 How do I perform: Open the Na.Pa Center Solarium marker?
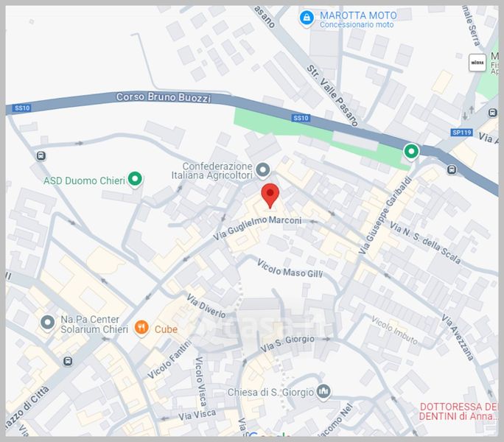pyautogui.click(x=48, y=323)
